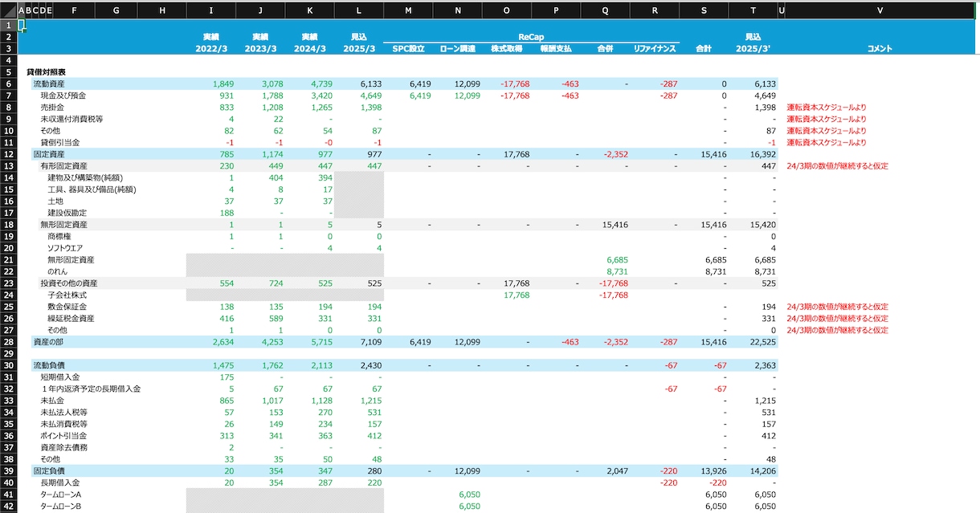Click the 188 value in 建設仮勘定 row
Screen dimensions: 980x513
click(227, 213)
